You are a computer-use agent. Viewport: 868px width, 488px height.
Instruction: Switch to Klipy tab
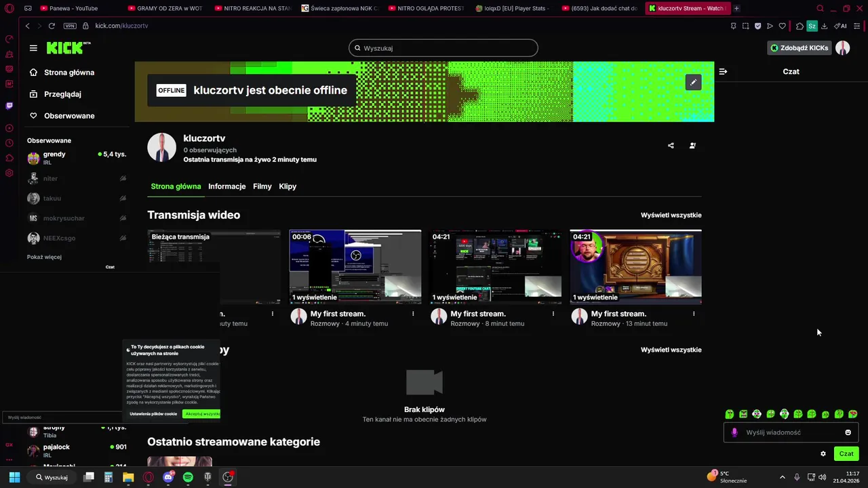click(x=288, y=186)
